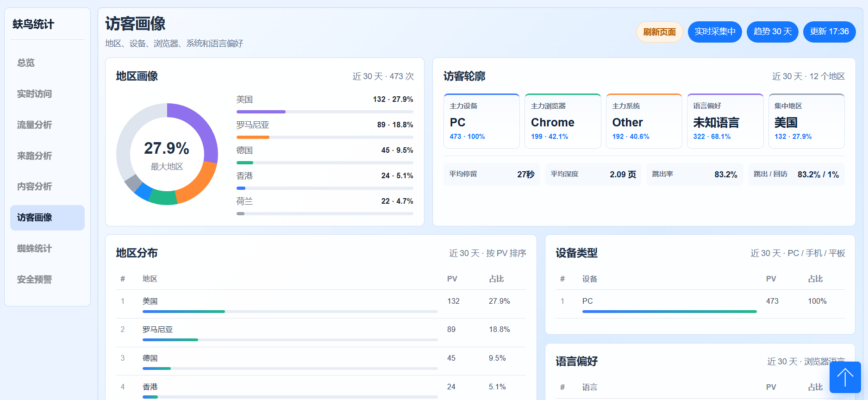The width and height of the screenshot is (868, 400).
Task: Switch to 内容分析 in the sidebar
Action: coord(47,187)
